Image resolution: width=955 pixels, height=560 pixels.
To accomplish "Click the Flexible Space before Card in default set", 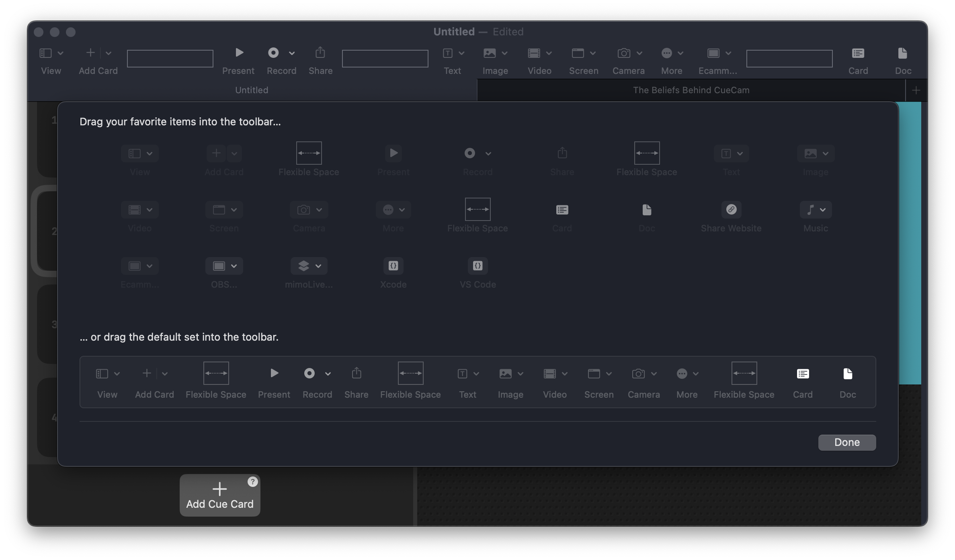I will pyautogui.click(x=744, y=381).
